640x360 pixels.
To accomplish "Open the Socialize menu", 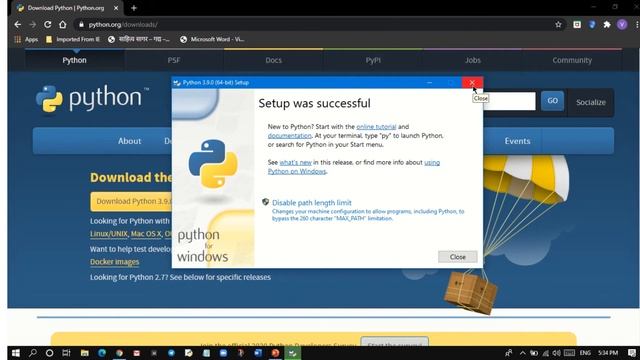I will click(x=591, y=102).
